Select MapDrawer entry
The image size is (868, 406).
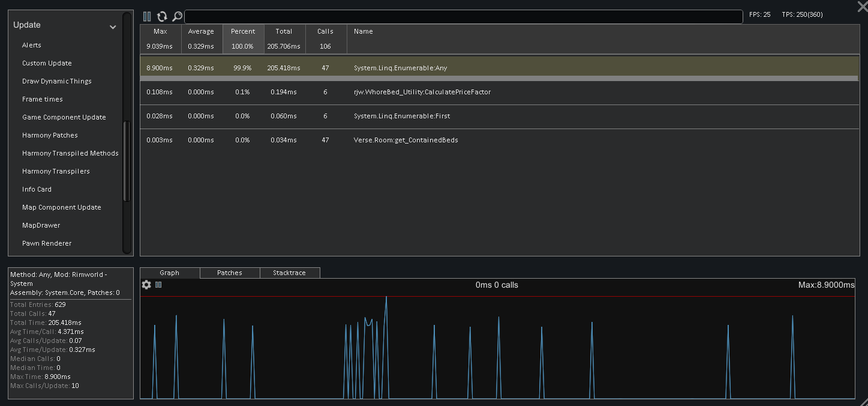tap(41, 225)
